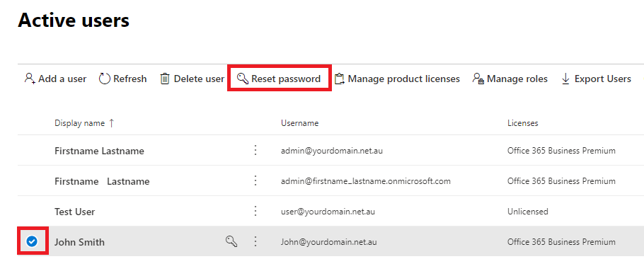Click the Export Users download arrow icon
644x276 pixels.
click(565, 79)
